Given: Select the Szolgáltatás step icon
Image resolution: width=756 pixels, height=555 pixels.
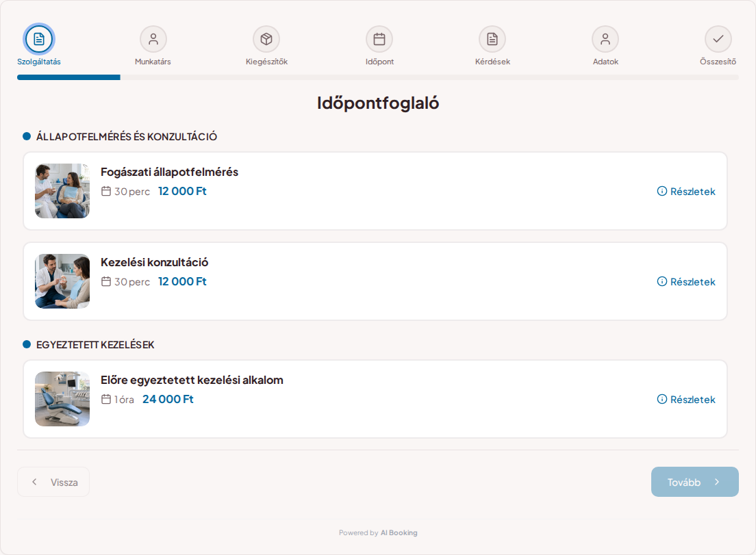Looking at the screenshot, I should click(39, 39).
